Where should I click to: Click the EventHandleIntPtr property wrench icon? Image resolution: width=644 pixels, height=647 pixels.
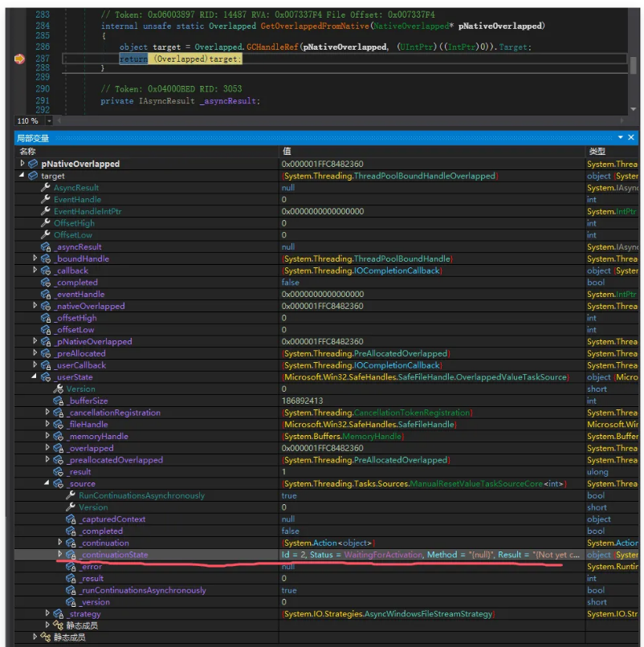click(x=46, y=211)
